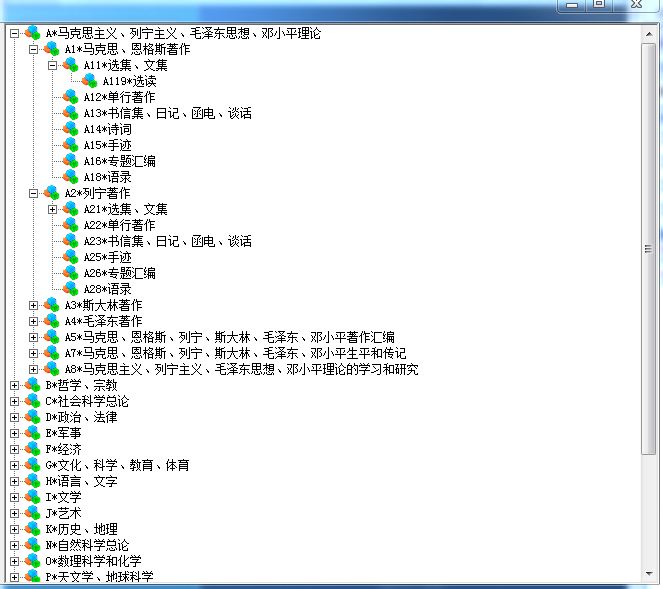Collapse the A11*选集、文集 node

point(53,65)
